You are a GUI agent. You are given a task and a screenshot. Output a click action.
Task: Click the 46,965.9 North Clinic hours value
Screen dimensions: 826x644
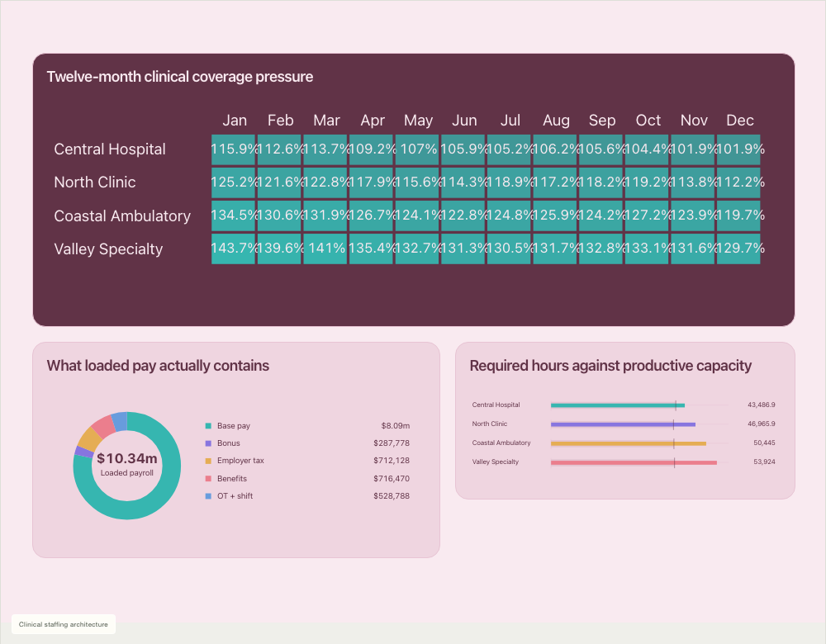pos(762,424)
